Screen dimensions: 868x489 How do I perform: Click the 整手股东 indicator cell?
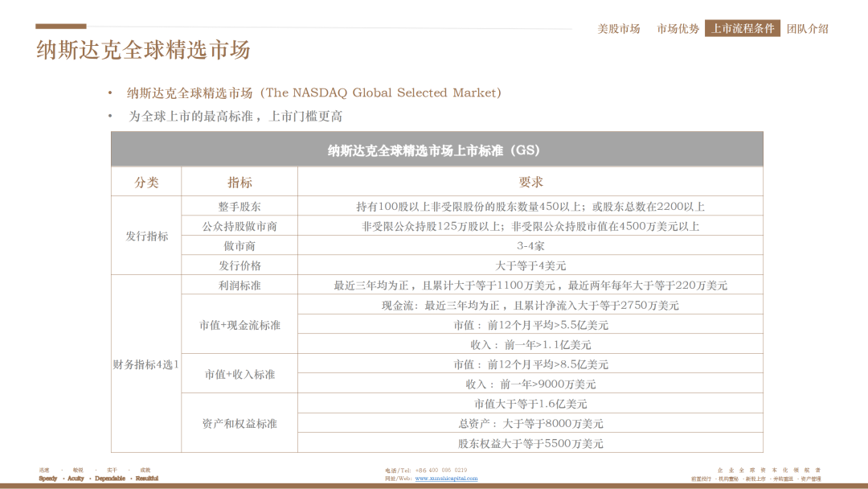click(x=240, y=206)
